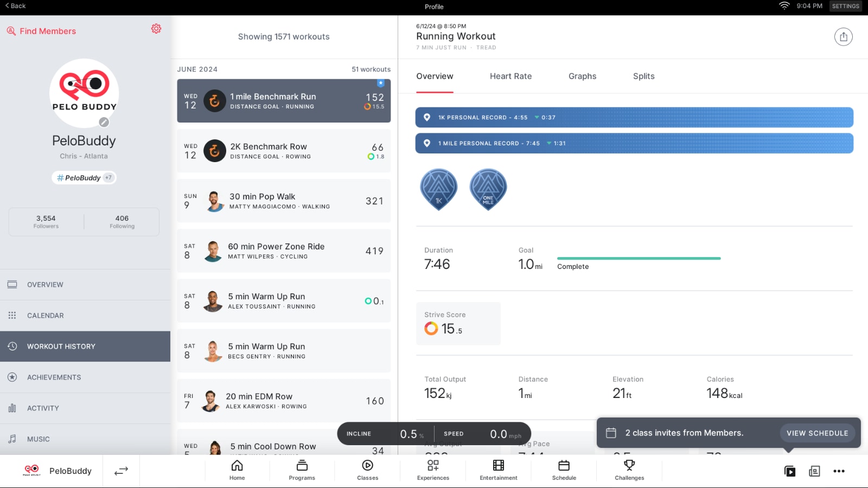Tap the PeloBuddy profile picture
868x488 pixels.
pos(84,93)
